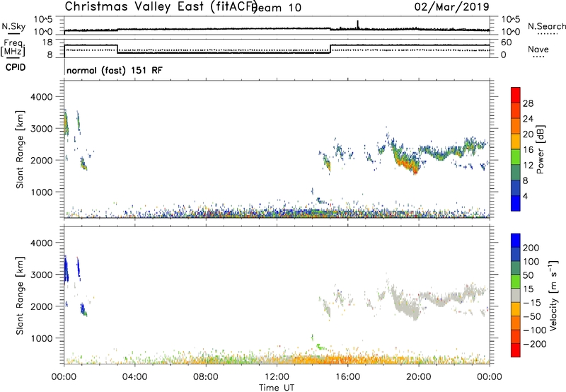
Task: Click the 'Slant Range [km]' label of power panel
Action: coord(20,149)
